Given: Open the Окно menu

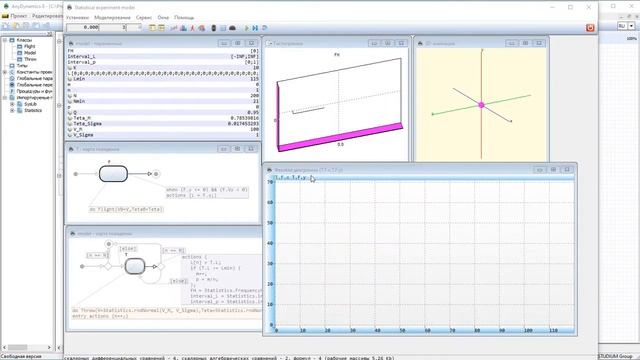Looking at the screenshot, I should pyautogui.click(x=163, y=18).
